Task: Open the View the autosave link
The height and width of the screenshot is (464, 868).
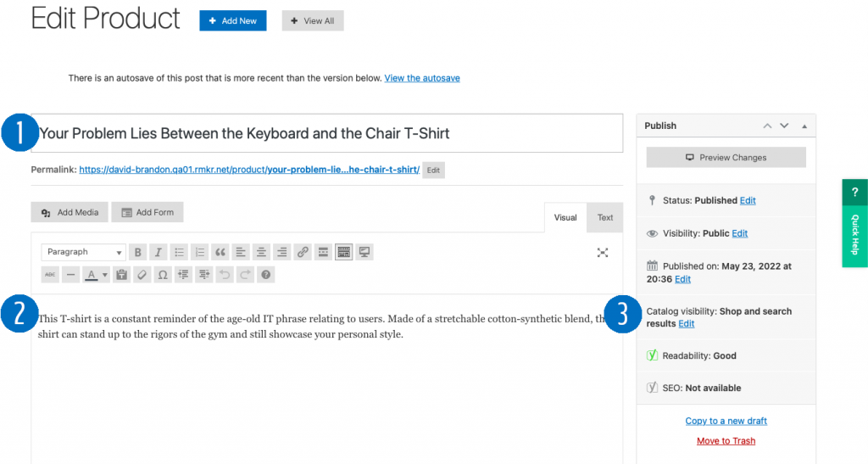Action: click(x=422, y=78)
